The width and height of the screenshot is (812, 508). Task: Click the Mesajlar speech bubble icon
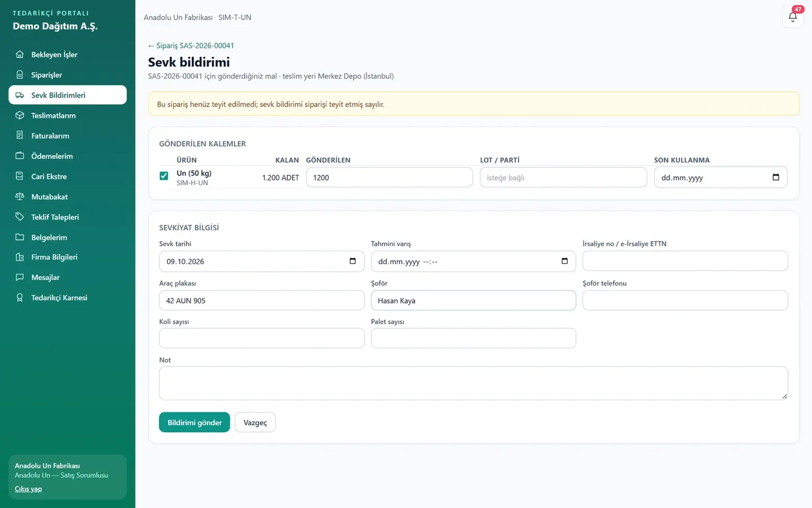(20, 277)
